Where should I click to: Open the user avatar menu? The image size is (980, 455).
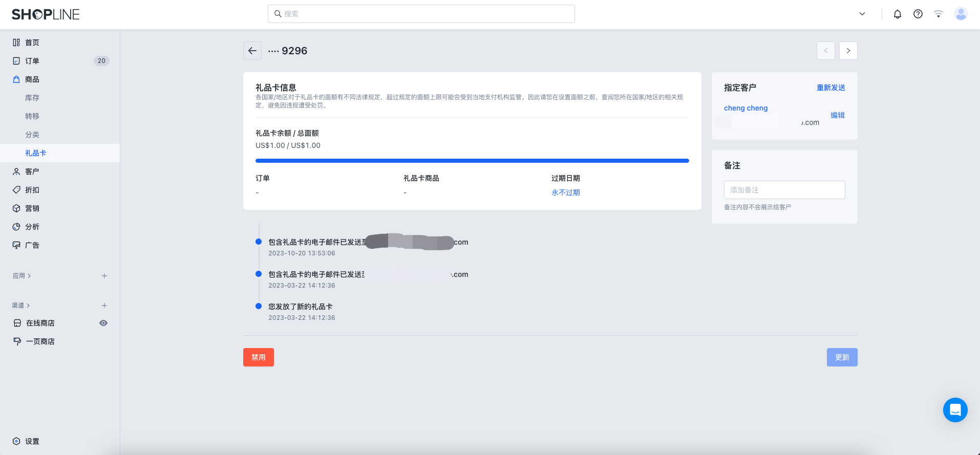click(961, 14)
